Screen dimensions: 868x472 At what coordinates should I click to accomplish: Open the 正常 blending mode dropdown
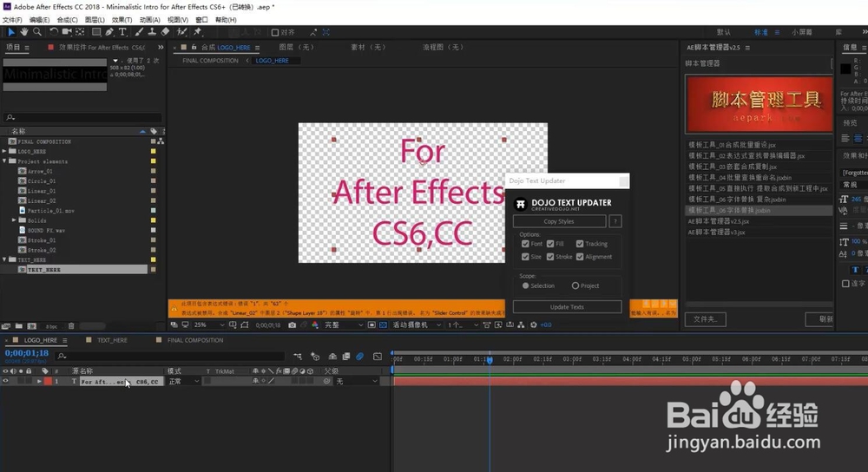183,381
